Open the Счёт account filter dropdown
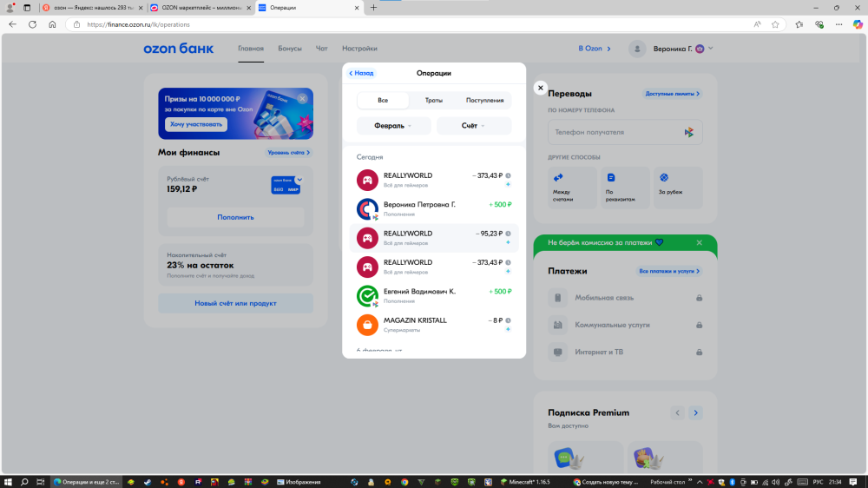 474,126
